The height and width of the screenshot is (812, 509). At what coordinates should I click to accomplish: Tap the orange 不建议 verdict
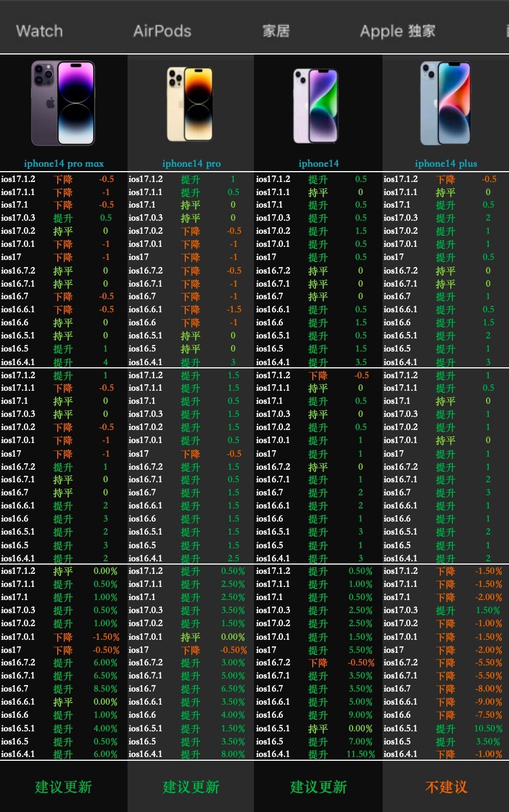[446, 787]
